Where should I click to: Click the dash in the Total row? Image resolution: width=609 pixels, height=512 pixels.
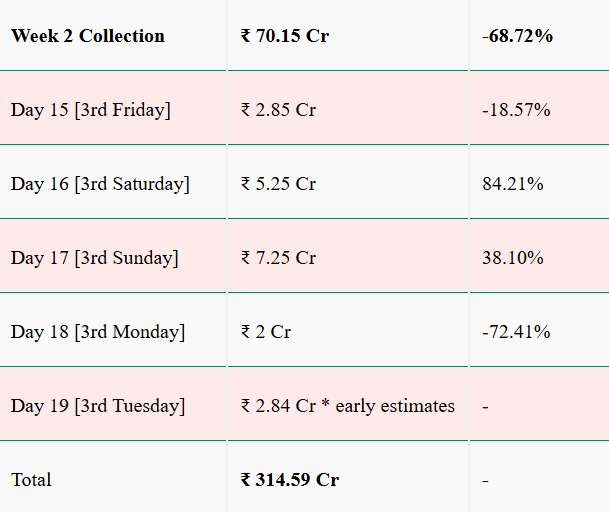(x=485, y=480)
